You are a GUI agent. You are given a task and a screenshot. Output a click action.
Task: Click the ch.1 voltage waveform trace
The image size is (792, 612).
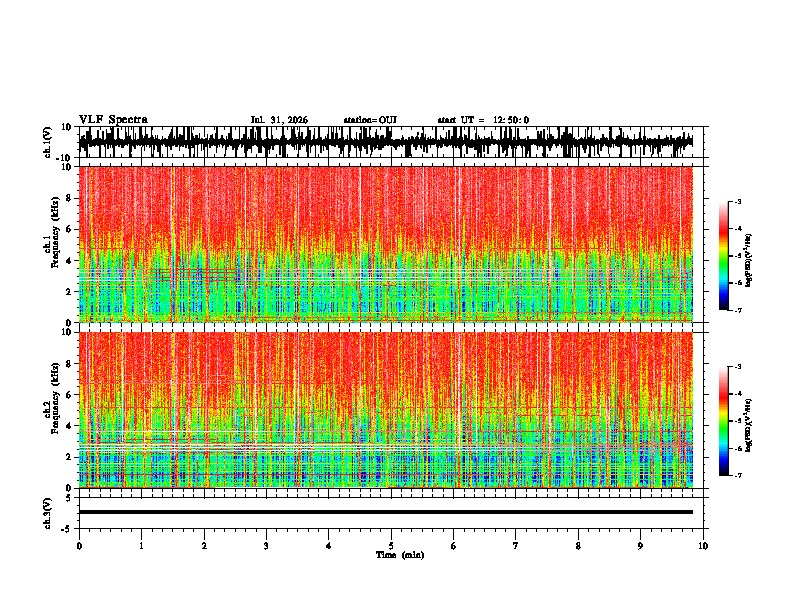pos(385,142)
